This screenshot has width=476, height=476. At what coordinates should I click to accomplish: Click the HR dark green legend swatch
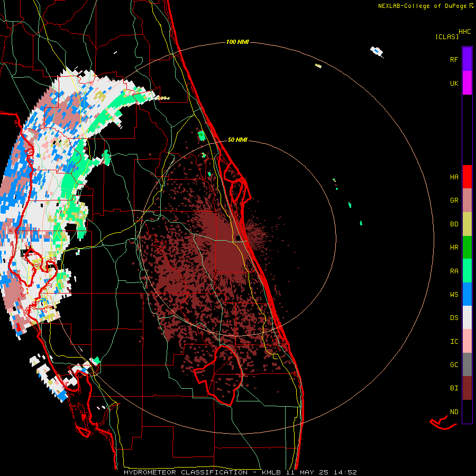click(467, 248)
